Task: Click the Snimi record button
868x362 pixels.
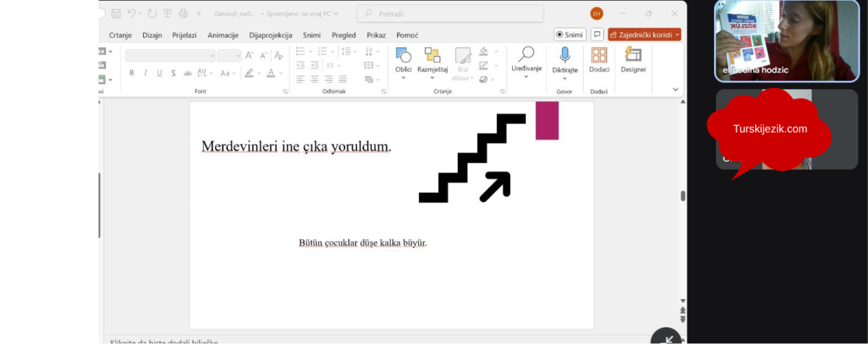Action: coord(570,35)
